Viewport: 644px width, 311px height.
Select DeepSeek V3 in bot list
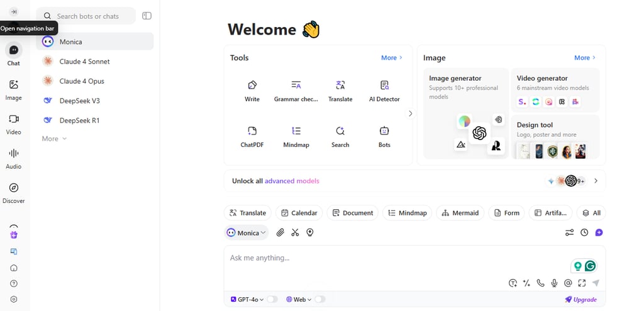click(95, 101)
